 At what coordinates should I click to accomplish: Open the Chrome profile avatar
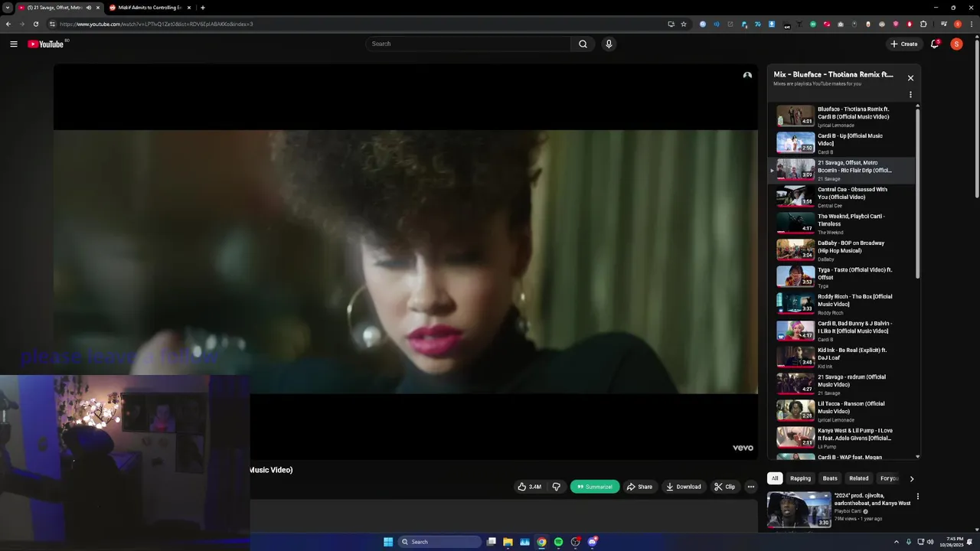[x=957, y=24]
